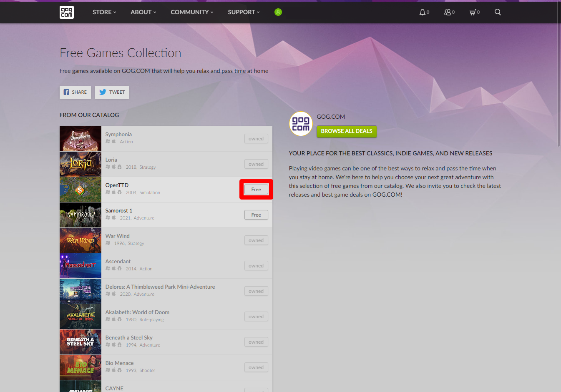Screen dimensions: 561x392
Task: Click the GOG.COM publisher name text
Action: [331, 117]
